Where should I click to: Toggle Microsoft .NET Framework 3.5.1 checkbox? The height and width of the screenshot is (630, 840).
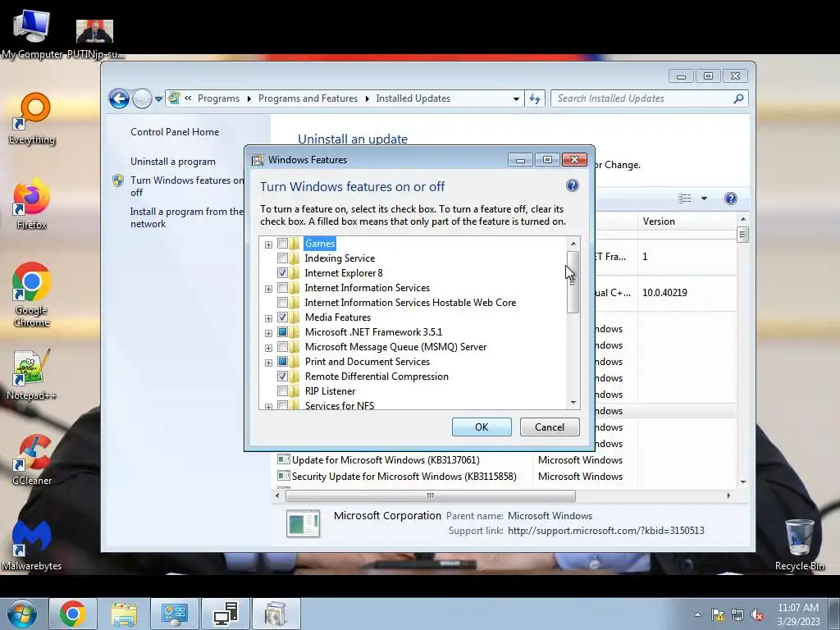click(282, 332)
